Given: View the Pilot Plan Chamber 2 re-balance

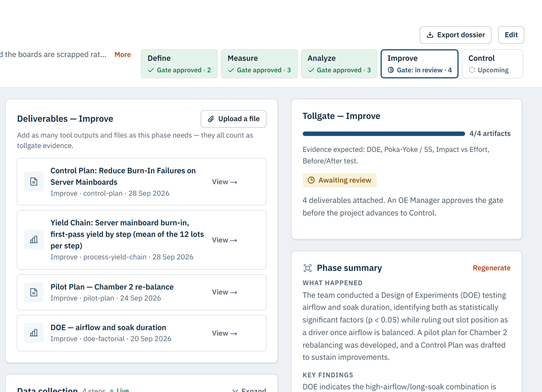Looking at the screenshot, I should [225, 292].
